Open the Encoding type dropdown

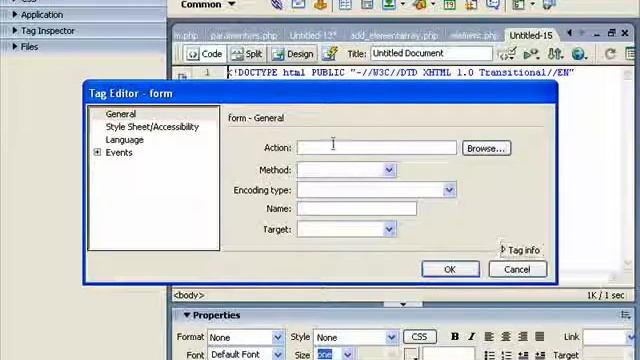click(449, 190)
